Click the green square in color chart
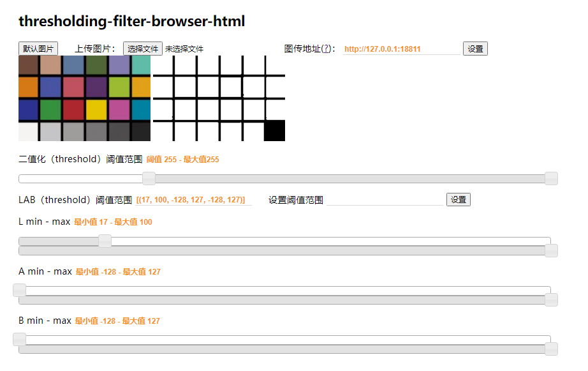The image size is (588, 371). [50, 109]
